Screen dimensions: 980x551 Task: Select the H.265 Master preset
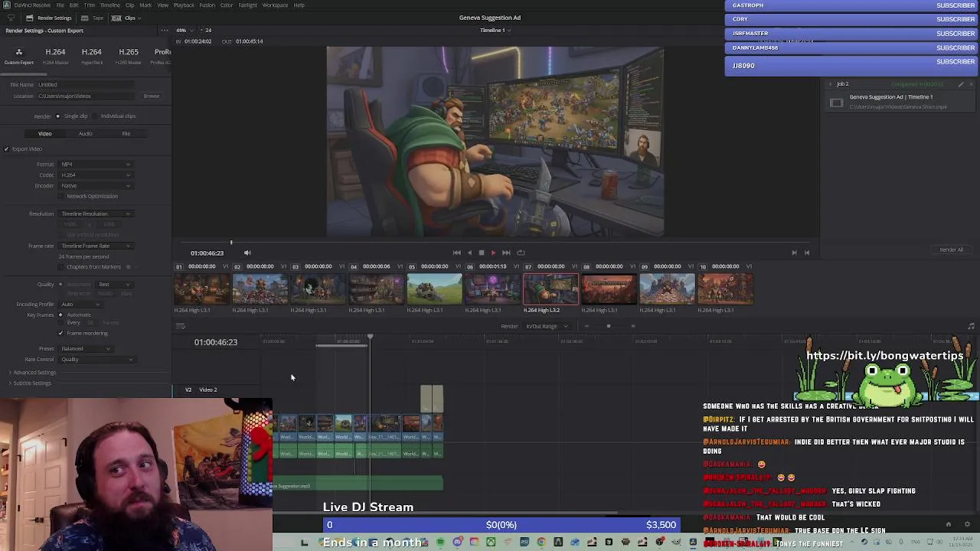[x=129, y=56]
